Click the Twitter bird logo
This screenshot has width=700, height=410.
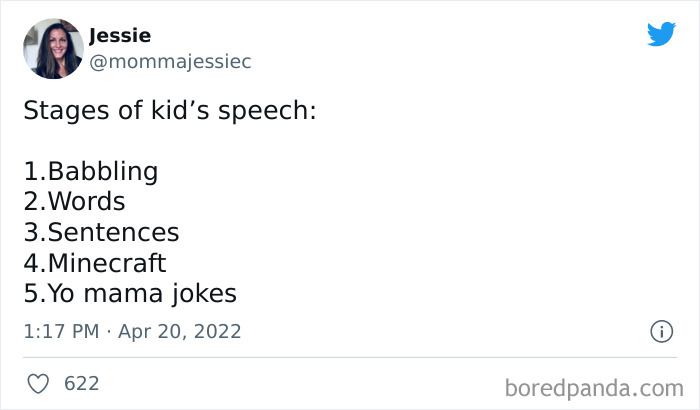[661, 35]
